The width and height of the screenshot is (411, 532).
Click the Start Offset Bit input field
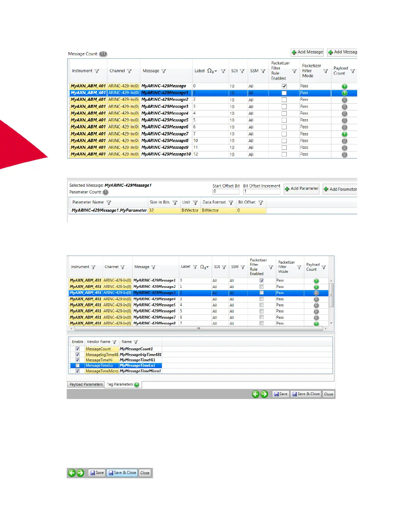tap(226, 191)
